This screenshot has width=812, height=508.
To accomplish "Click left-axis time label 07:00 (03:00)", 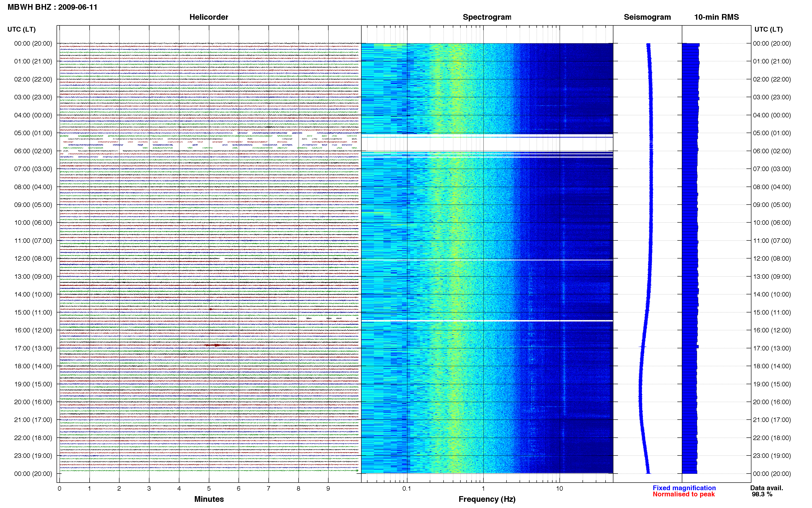I will click(x=33, y=169).
